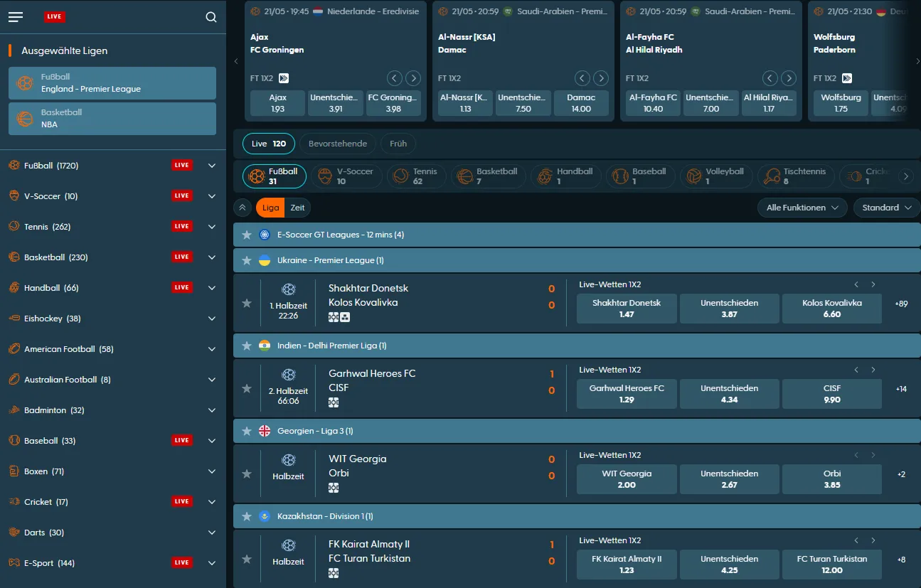Select Basketball NBA featured league

tap(112, 119)
